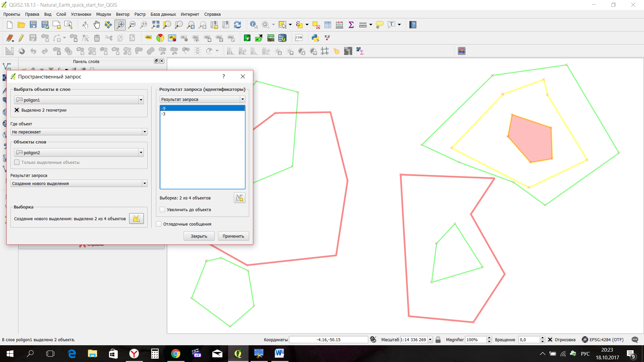This screenshot has height=362, width=644.
Task: Open the Модули menu
Action: pyautogui.click(x=103, y=14)
